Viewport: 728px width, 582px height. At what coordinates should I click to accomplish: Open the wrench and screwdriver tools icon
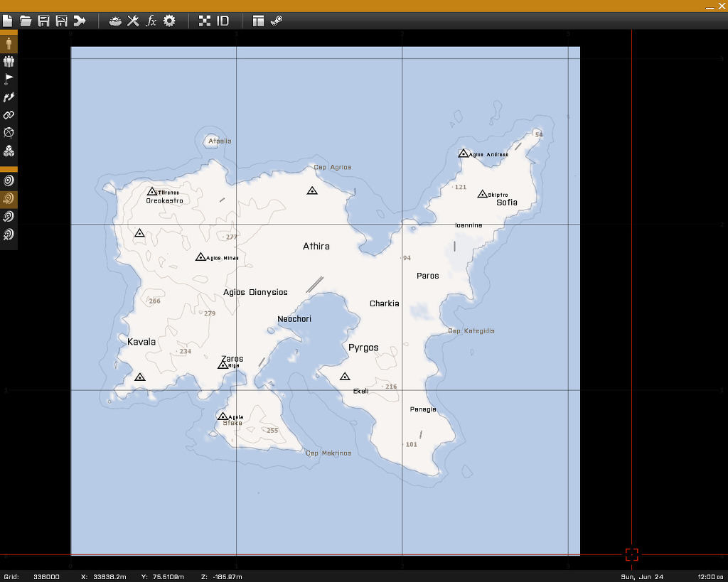click(133, 21)
